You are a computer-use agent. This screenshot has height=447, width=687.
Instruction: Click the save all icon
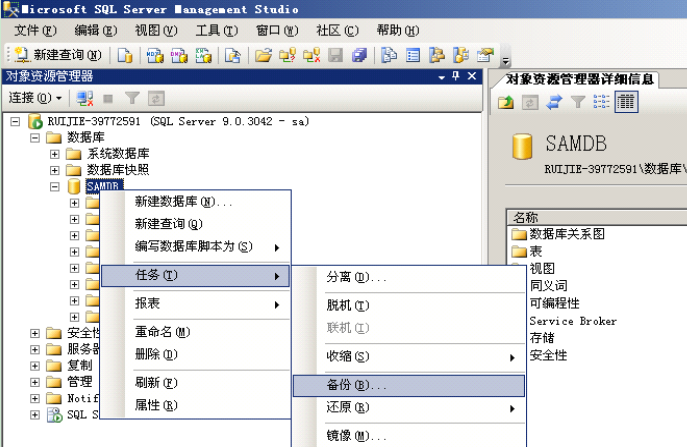coord(359,55)
